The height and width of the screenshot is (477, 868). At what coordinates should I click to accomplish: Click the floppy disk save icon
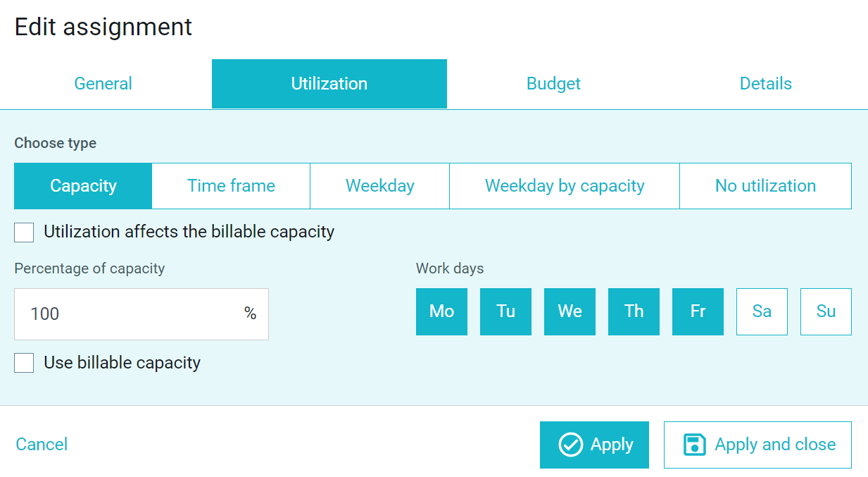point(695,445)
